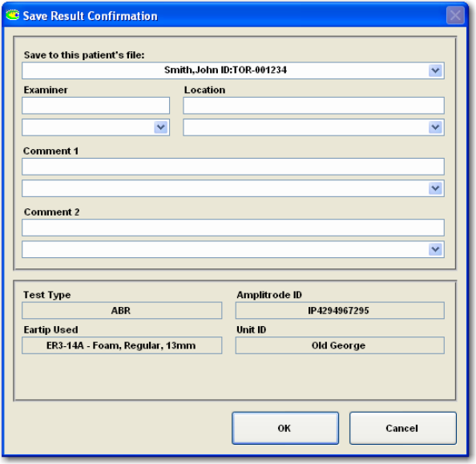Confirm saving with the OK button
Screen dimensions: 476x464
coord(285,428)
